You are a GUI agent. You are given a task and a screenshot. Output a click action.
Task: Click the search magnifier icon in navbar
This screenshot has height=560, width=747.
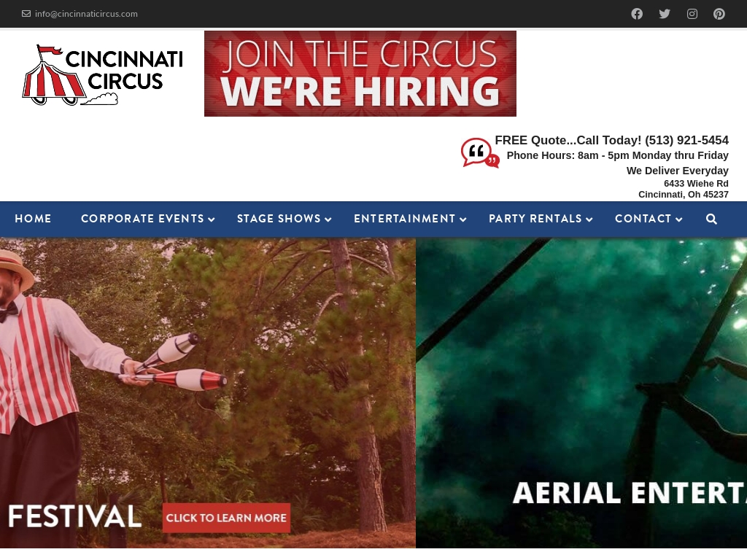point(711,219)
